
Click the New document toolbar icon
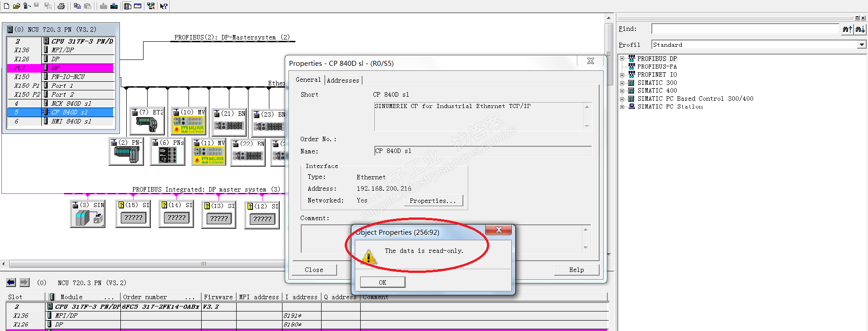[6, 6]
